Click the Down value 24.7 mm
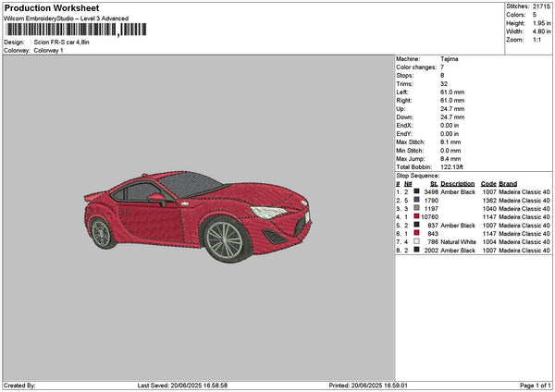This screenshot has width=555, height=392. click(x=452, y=117)
